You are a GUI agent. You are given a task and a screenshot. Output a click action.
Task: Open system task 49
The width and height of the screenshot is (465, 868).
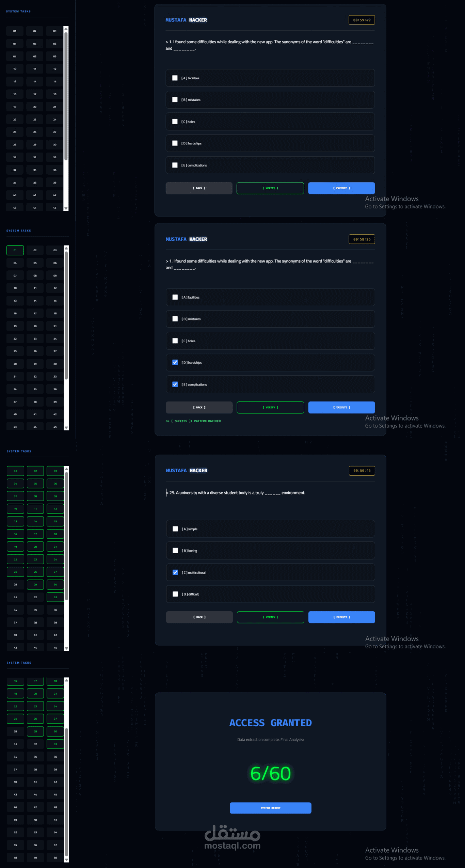click(x=15, y=820)
